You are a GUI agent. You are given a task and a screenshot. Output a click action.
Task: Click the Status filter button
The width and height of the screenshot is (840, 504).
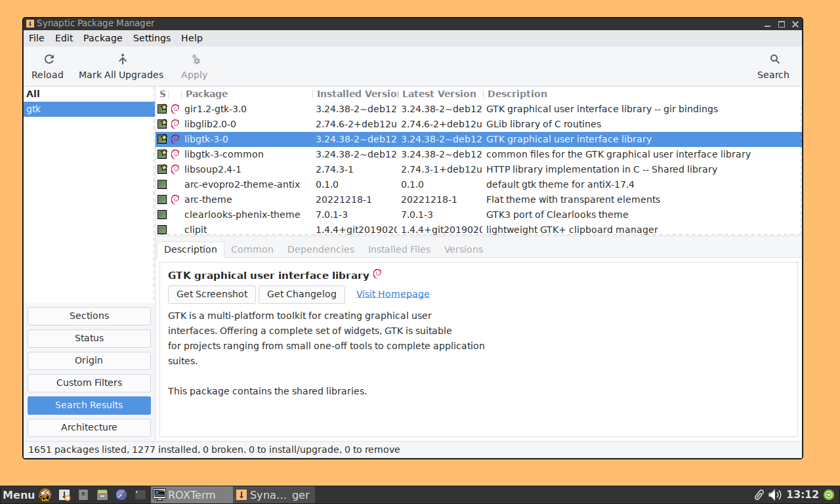[x=89, y=338]
